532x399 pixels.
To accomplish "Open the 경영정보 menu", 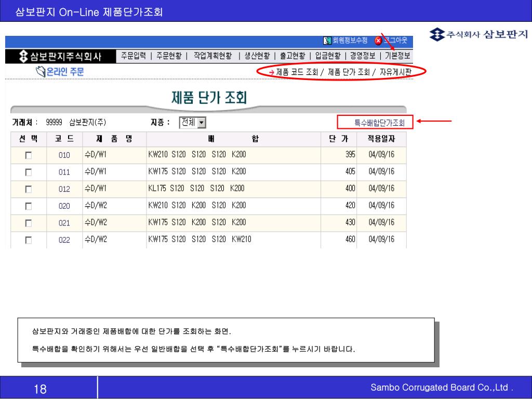I will pos(363,56).
